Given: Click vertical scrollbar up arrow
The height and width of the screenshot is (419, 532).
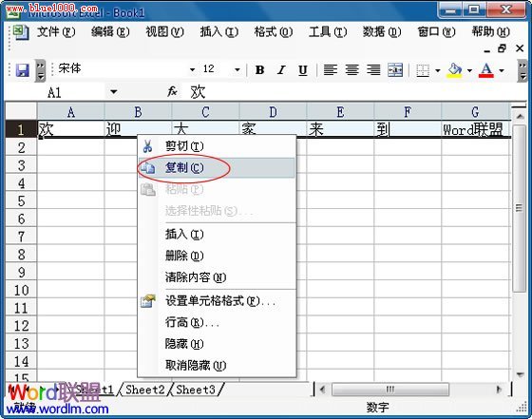Looking at the screenshot, I should 520,117.
